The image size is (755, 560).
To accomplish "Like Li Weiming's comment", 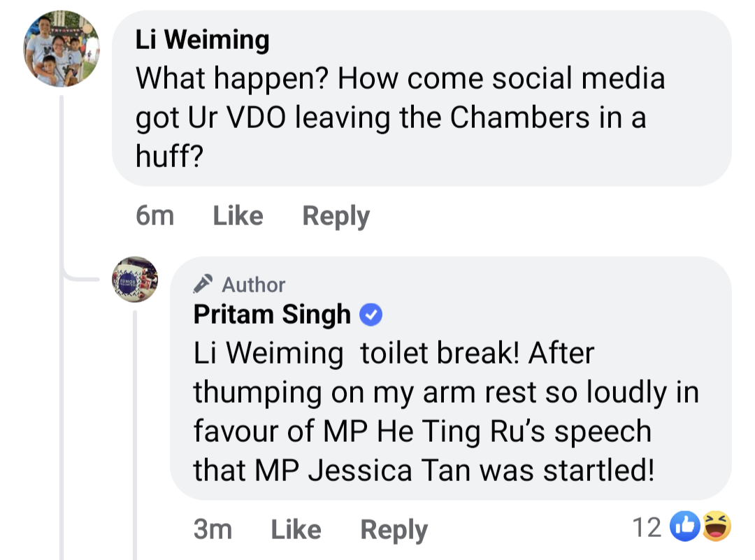I will click(x=238, y=215).
